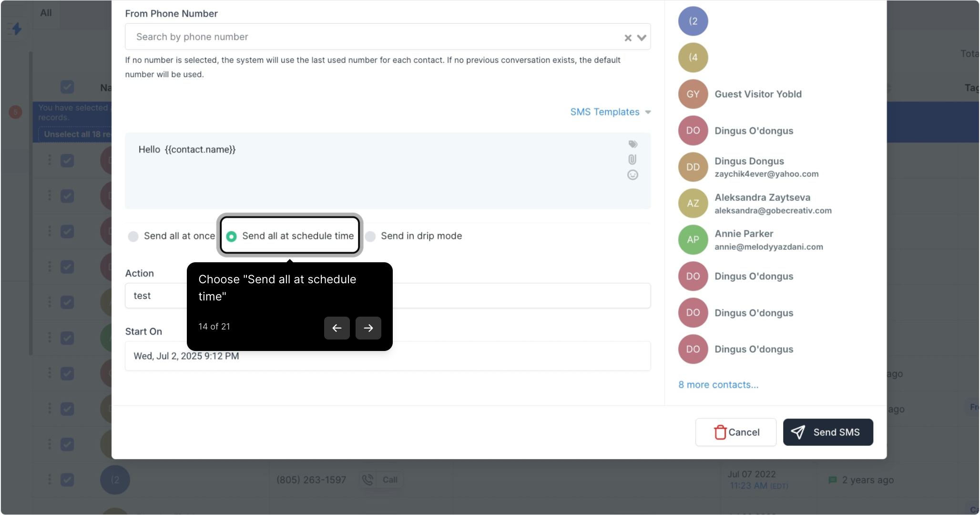Toggle the header select-all checkbox
The height and width of the screenshot is (515, 980).
(67, 87)
